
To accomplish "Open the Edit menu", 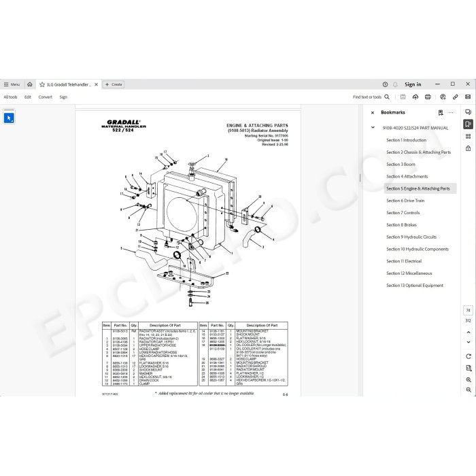I will click(x=28, y=97).
